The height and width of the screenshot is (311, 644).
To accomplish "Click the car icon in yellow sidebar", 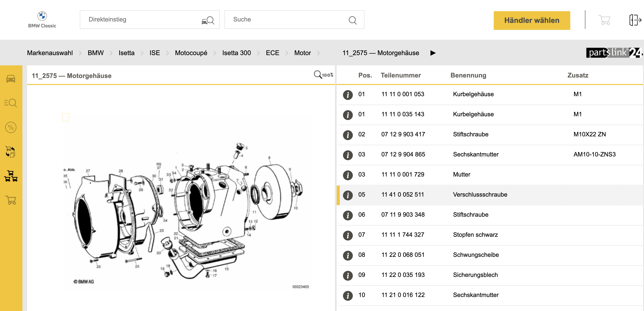I will [x=10, y=79].
